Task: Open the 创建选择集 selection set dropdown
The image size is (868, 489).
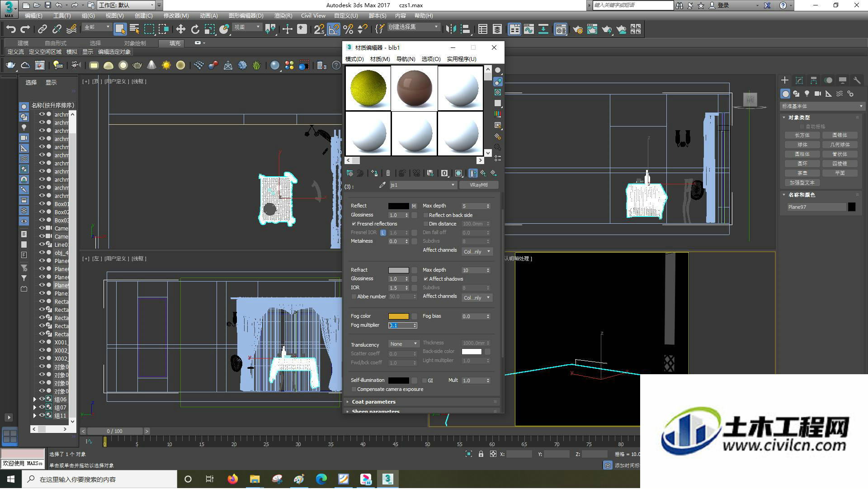Action: pyautogui.click(x=413, y=27)
